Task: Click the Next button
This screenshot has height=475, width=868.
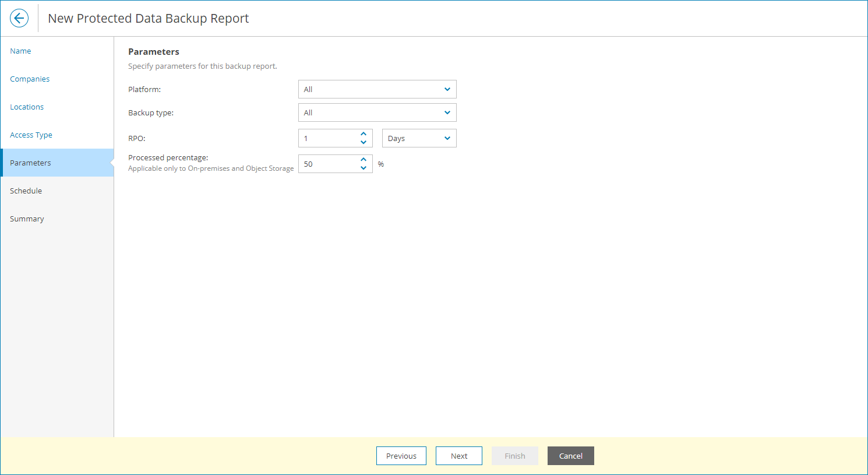Action: point(458,456)
